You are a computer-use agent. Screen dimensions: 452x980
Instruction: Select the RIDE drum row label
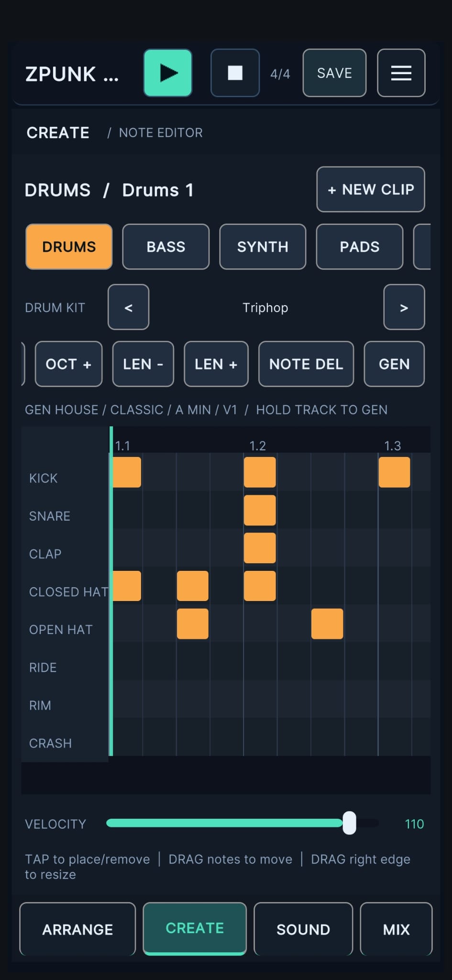pos(43,667)
